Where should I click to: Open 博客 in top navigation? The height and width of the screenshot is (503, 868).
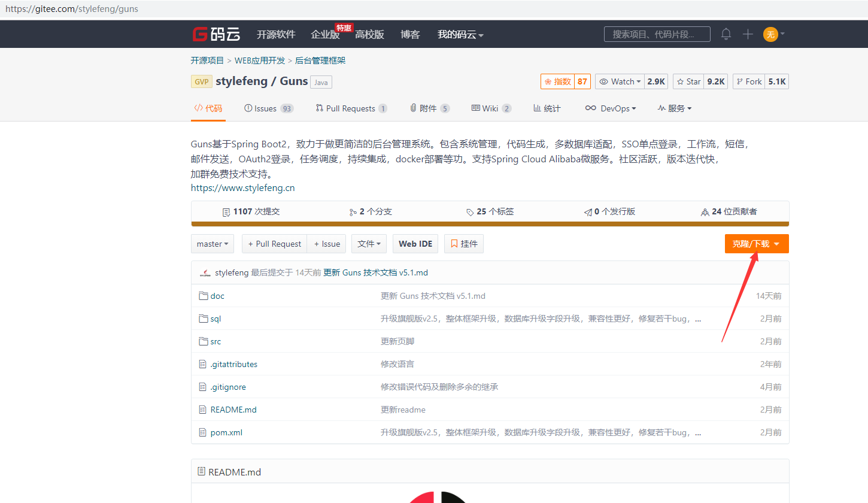[x=410, y=35]
